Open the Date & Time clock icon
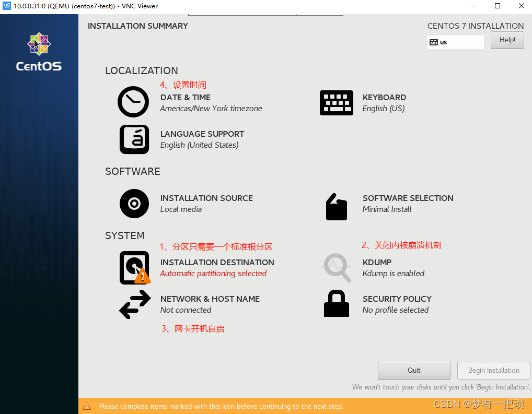Screen dimensions: 532x414 click(133, 102)
